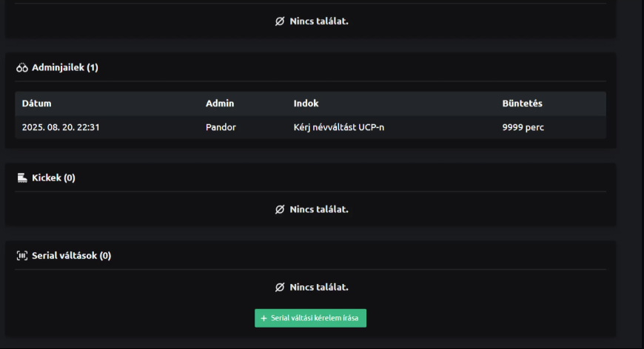Sort by the Dátum column header

(37, 104)
